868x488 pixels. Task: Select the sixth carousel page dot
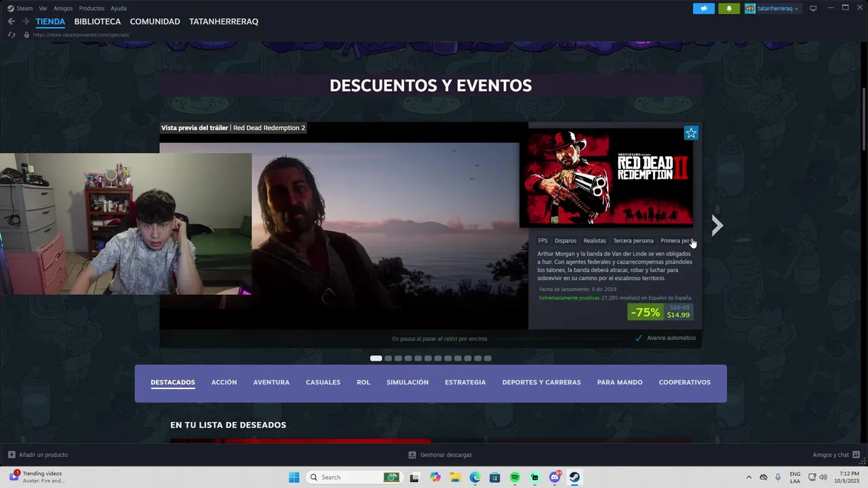coord(428,359)
